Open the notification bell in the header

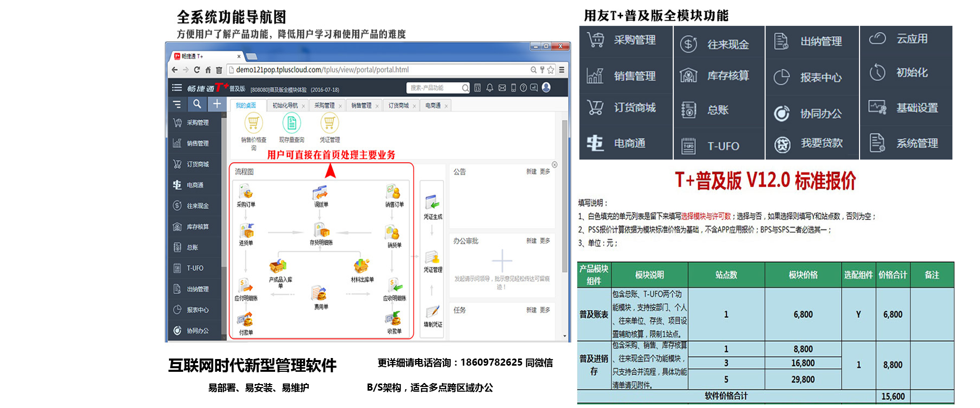[489, 88]
